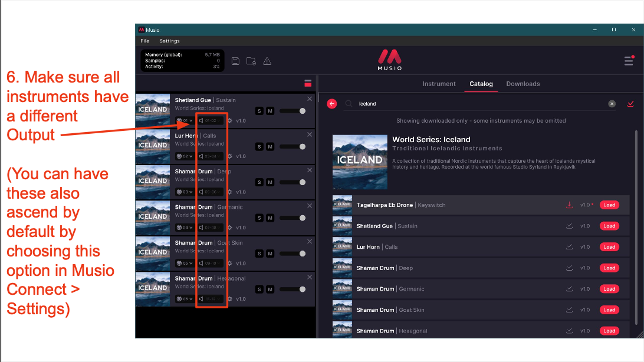
Task: Solo the loaded Shaman Drum Deep
Action: (259, 182)
